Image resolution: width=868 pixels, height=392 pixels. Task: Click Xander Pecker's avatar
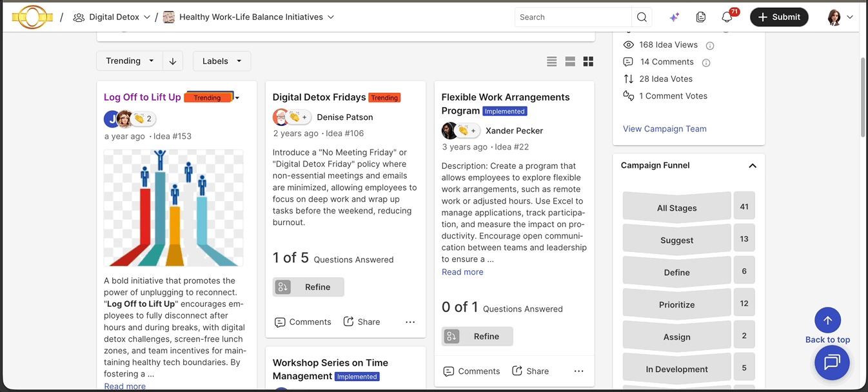[x=449, y=130]
